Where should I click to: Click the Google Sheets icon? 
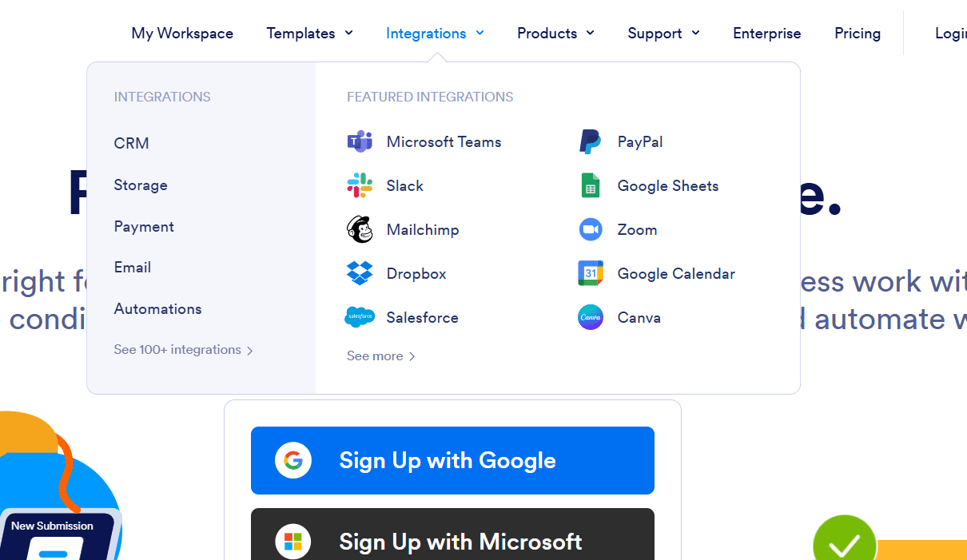pos(590,185)
